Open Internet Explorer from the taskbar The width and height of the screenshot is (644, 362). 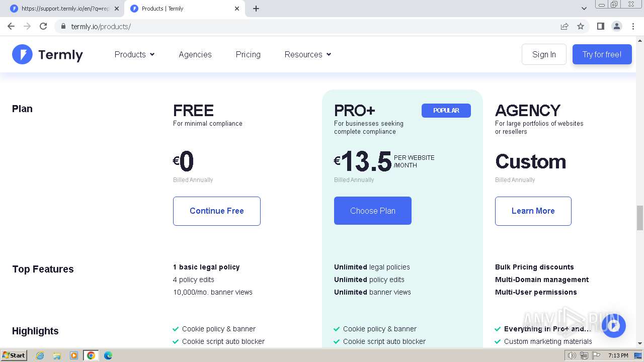pos(40,355)
